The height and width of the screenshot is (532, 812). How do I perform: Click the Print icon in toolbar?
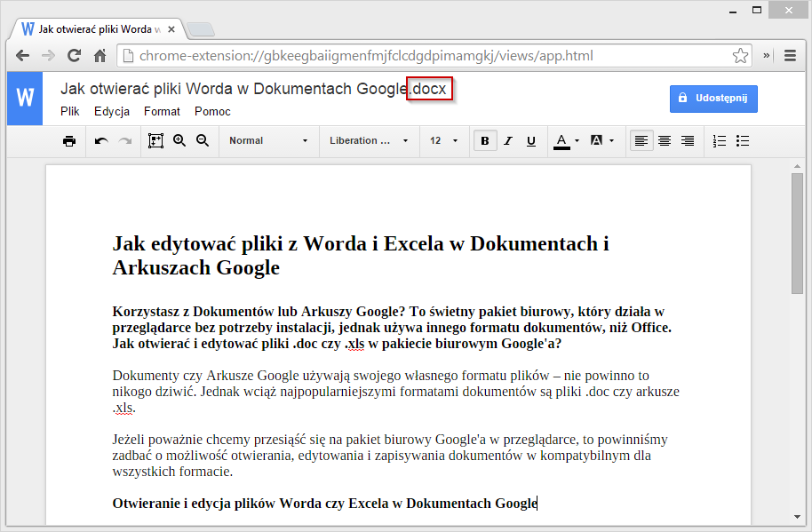(69, 140)
